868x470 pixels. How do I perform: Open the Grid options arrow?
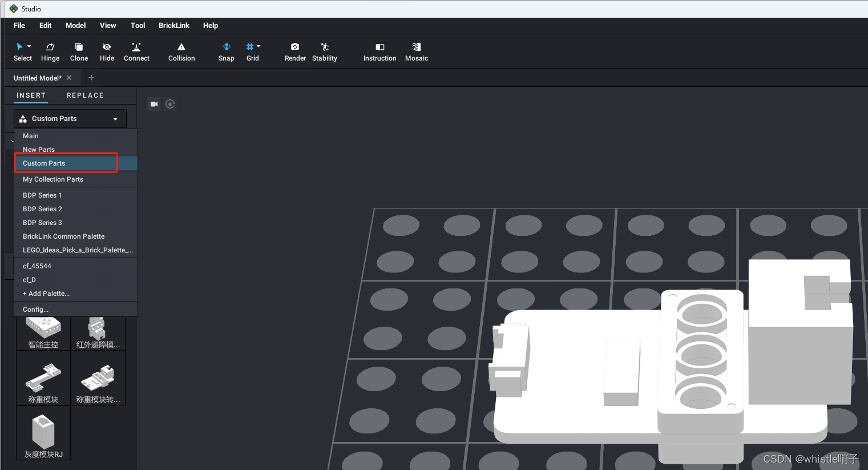[259, 46]
